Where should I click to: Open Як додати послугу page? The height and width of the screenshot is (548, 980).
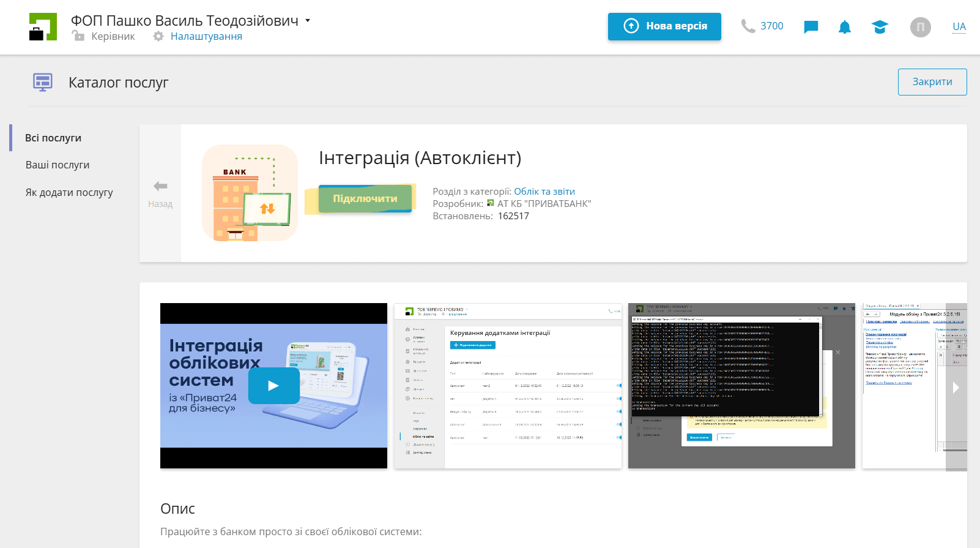pyautogui.click(x=69, y=192)
